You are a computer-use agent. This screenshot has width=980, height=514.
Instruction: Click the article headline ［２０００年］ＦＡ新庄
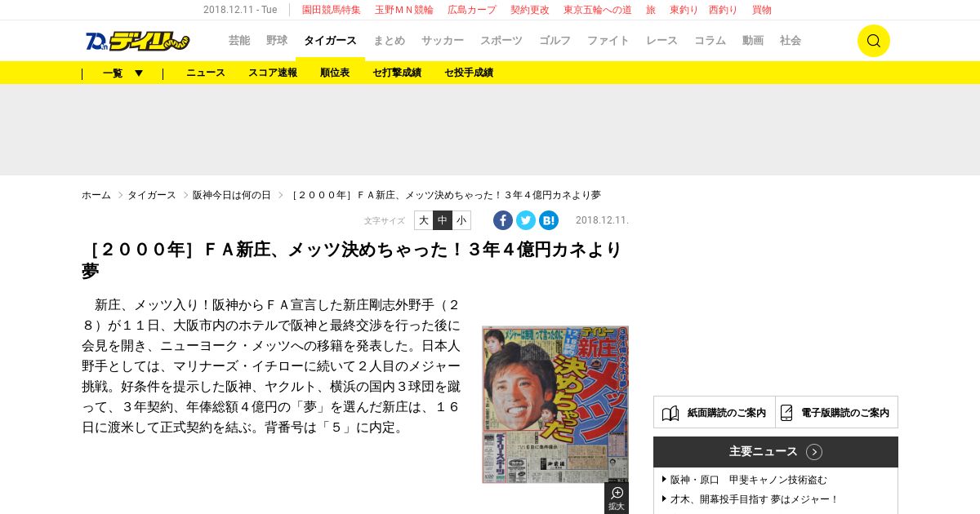[352, 259]
